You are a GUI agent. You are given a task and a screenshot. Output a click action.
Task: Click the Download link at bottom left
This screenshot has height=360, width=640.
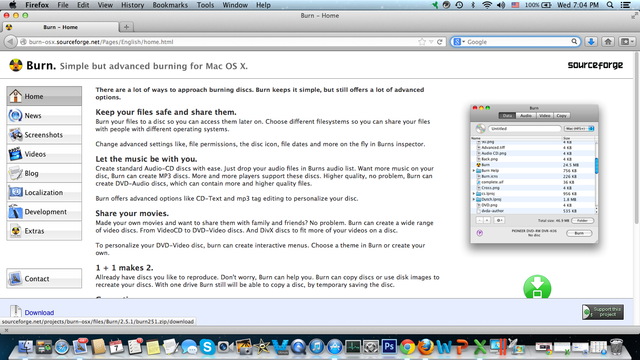coord(39,312)
